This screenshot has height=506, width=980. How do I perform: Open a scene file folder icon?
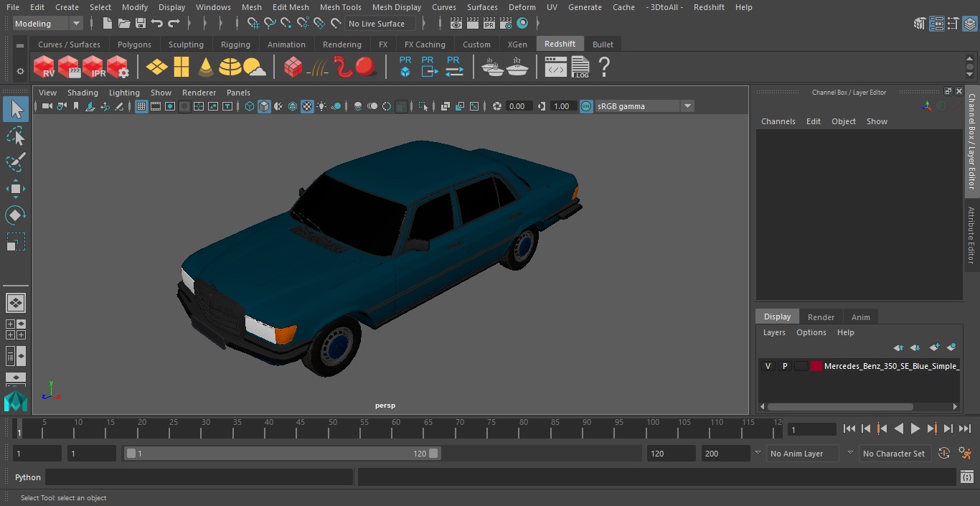(x=124, y=24)
